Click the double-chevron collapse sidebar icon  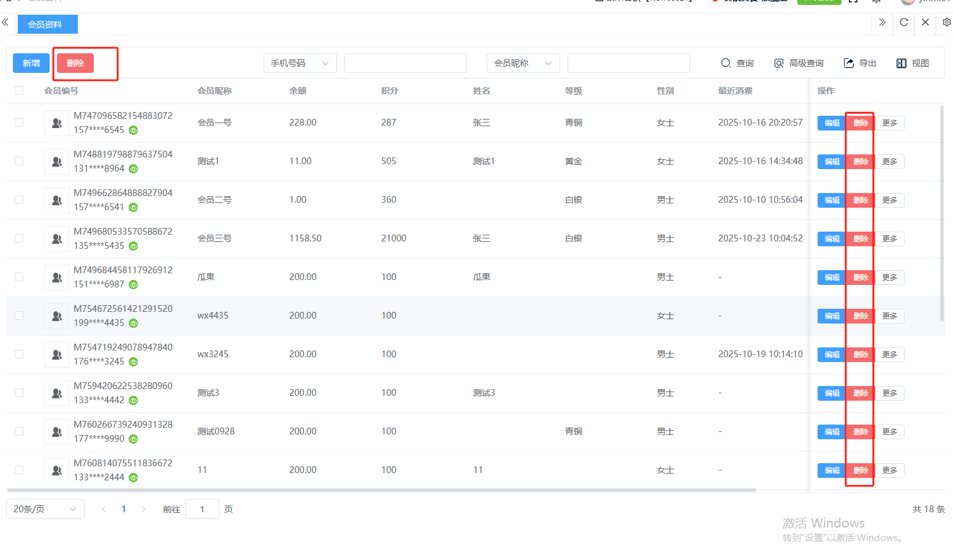tap(5, 23)
